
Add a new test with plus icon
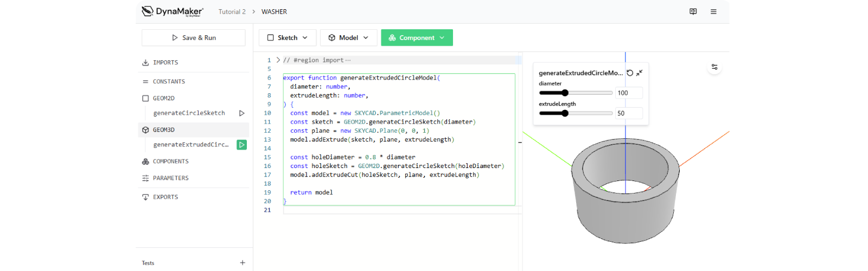click(x=242, y=263)
